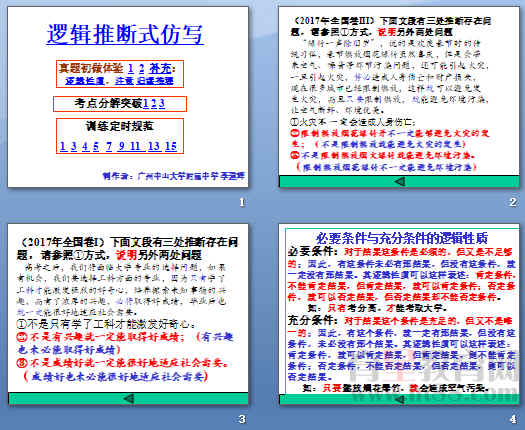This screenshot has height=430, width=525.
Task: Open link 5 in the 训练定时规范 box
Action: [x=96, y=146]
